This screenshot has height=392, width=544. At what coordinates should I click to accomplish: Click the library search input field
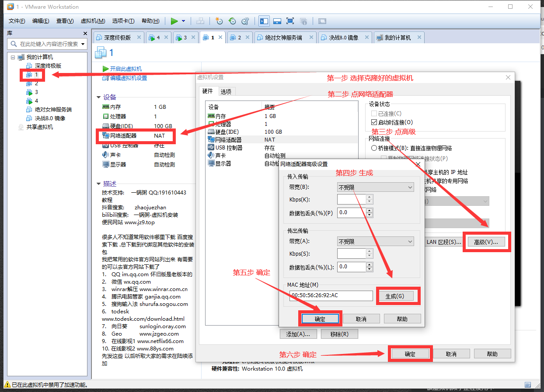[x=47, y=44]
